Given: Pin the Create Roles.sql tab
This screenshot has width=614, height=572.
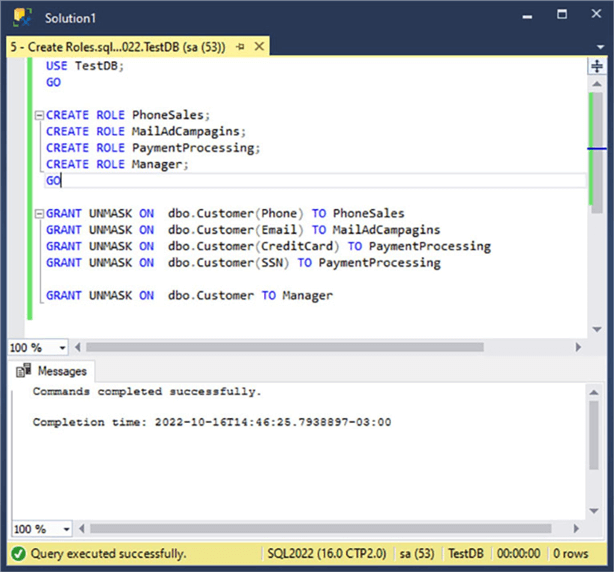Looking at the screenshot, I should coord(241,47).
